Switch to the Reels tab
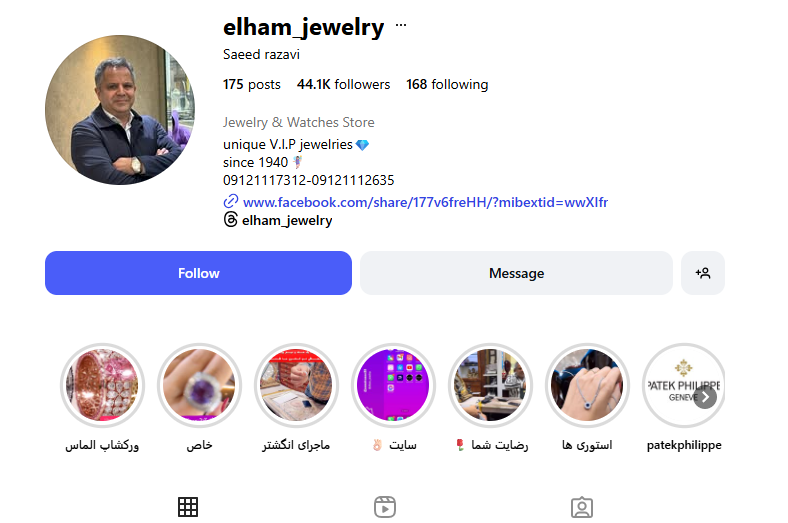The image size is (788, 523). (x=385, y=507)
